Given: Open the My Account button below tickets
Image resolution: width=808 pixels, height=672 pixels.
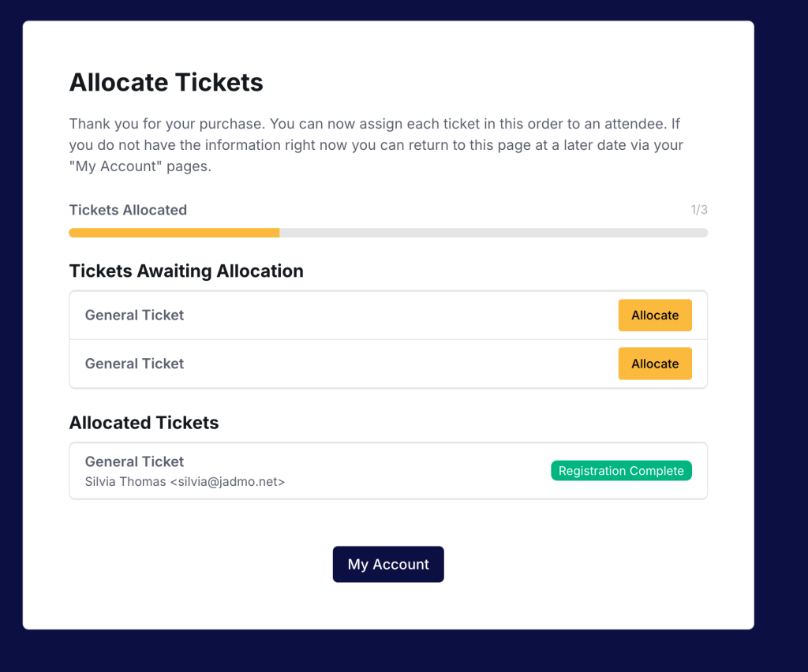Looking at the screenshot, I should pos(388,565).
